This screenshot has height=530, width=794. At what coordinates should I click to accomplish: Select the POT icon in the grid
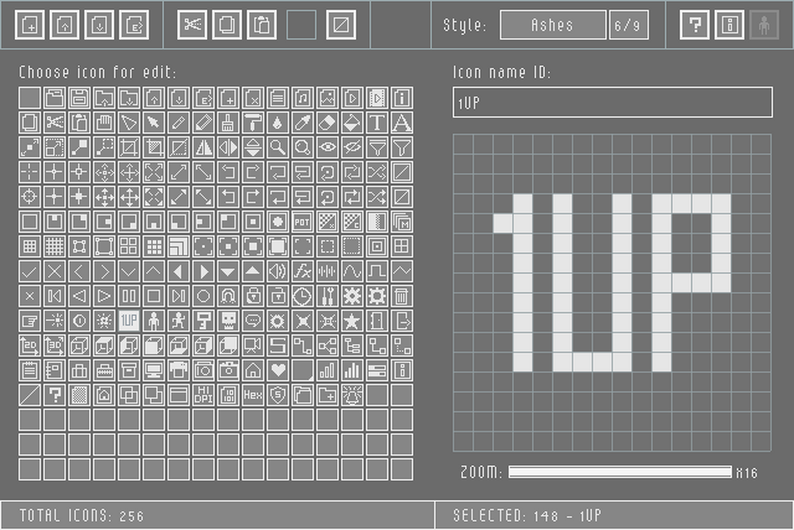pyautogui.click(x=302, y=222)
